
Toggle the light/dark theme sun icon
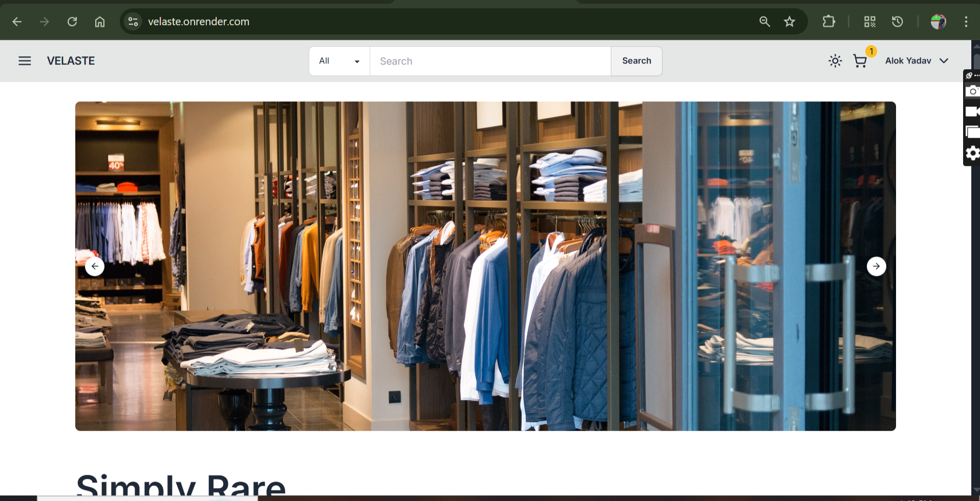point(835,61)
